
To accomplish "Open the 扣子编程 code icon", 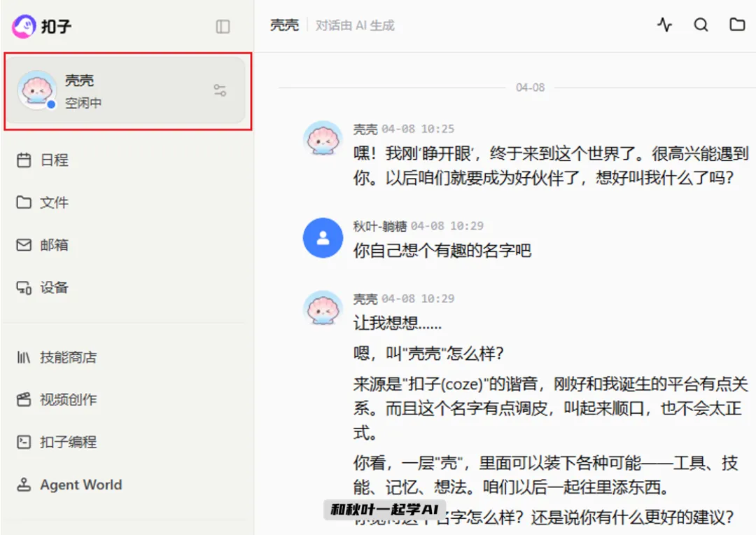I will point(24,442).
